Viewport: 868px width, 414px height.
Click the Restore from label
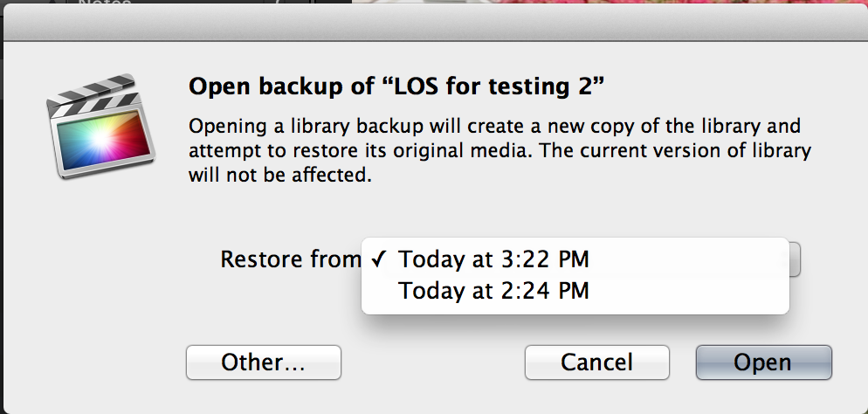click(x=290, y=259)
